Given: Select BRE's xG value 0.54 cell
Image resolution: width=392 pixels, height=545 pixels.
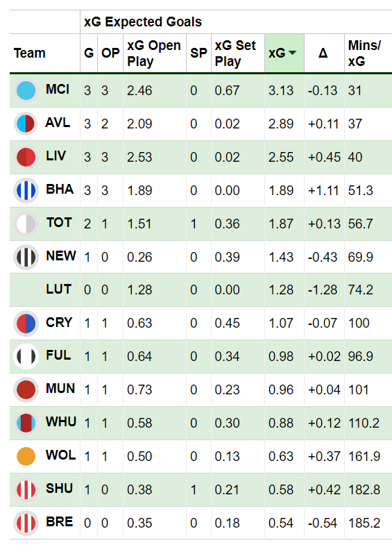Looking at the screenshot, I should 281,523.
